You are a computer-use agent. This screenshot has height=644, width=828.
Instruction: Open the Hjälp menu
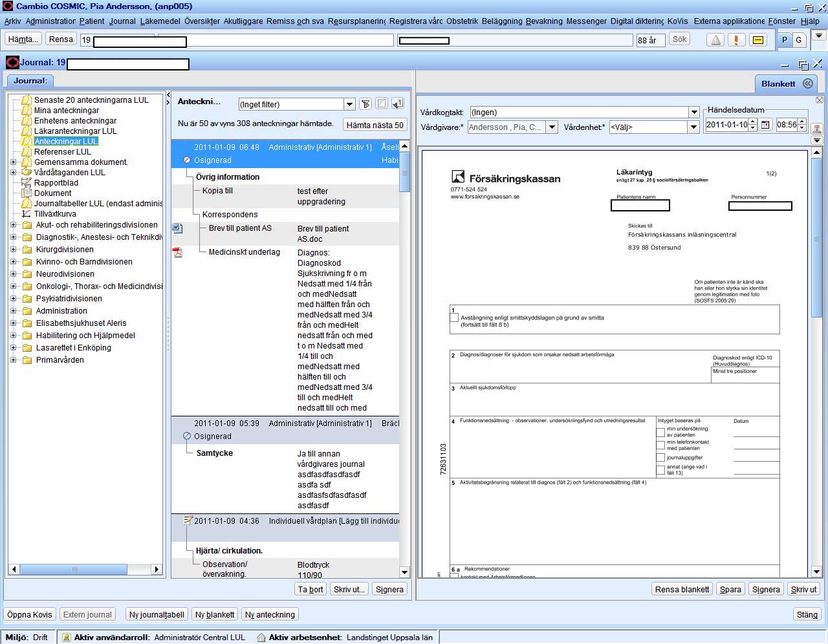[810, 21]
